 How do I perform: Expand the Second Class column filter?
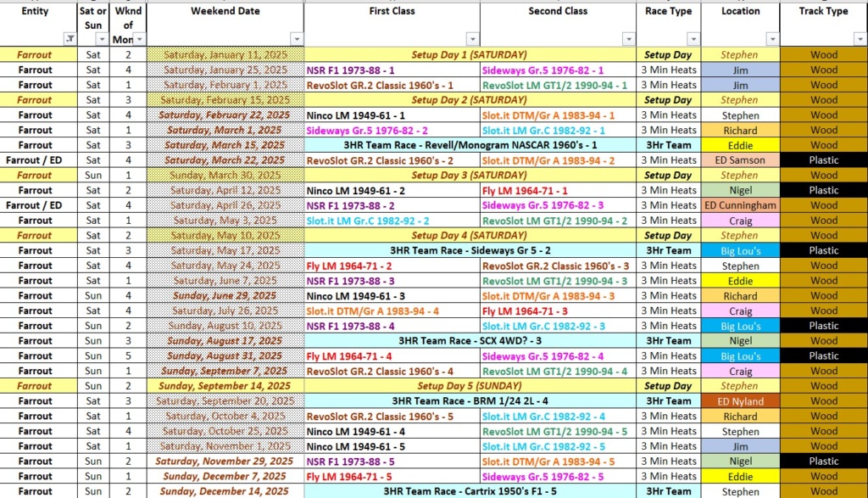pos(628,39)
